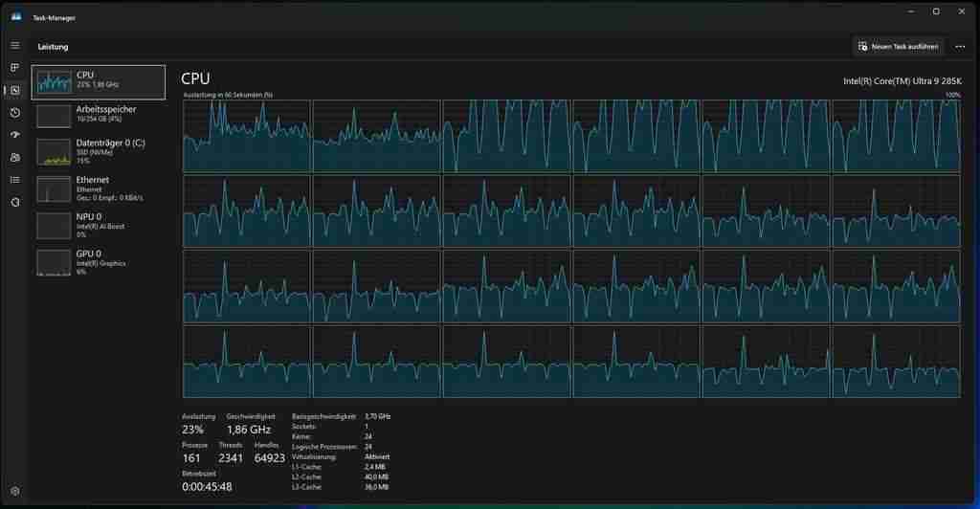
Task: Click the Task-Manager title bar app icon
Action: pyautogui.click(x=16, y=17)
